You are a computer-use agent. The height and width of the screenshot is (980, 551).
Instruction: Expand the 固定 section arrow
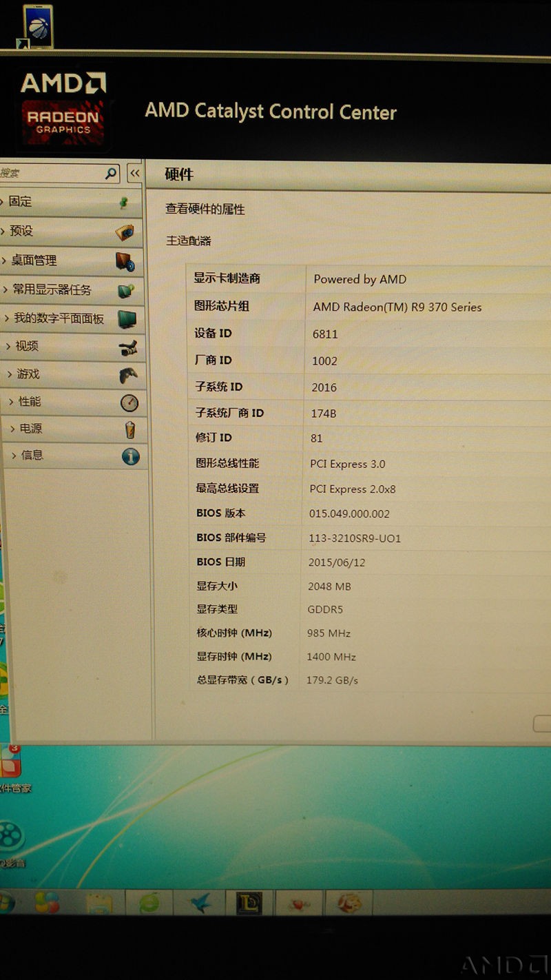3,202
